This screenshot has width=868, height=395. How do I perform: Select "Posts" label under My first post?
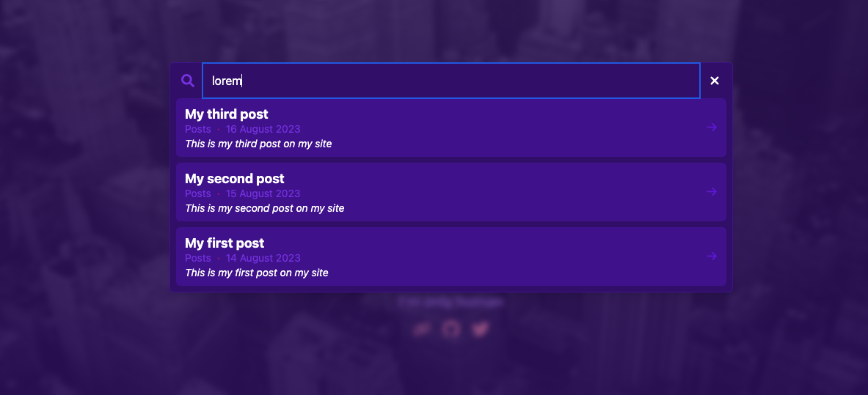click(198, 258)
